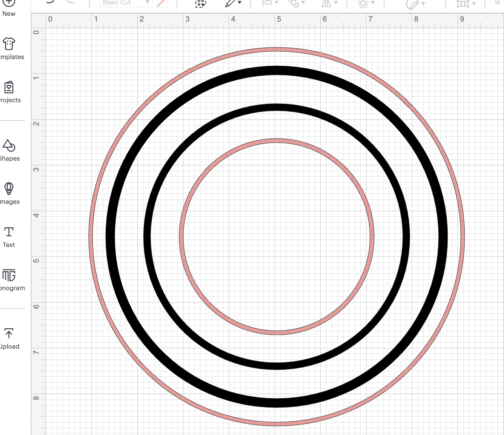The height and width of the screenshot is (435, 504).
Task: Click the 'Text' label in sidebar
Action: point(9,245)
